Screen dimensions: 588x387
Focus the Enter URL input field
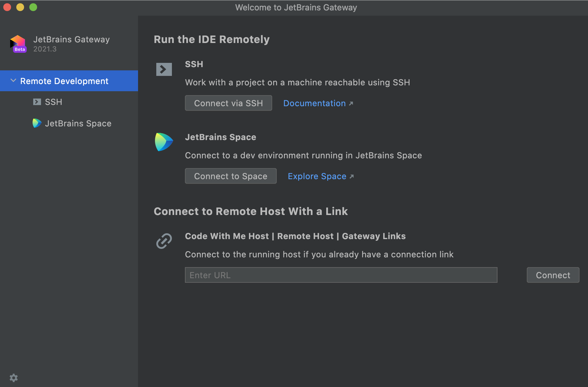coord(341,275)
